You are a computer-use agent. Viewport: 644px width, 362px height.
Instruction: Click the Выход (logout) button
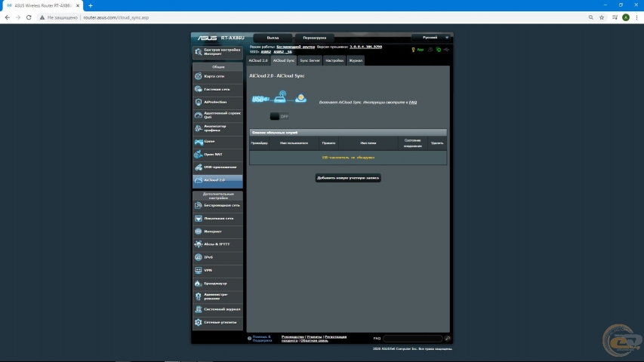click(273, 38)
